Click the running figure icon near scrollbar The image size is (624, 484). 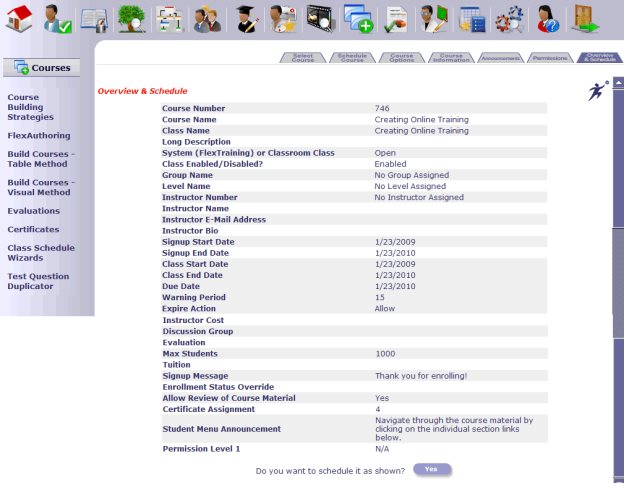(598, 91)
